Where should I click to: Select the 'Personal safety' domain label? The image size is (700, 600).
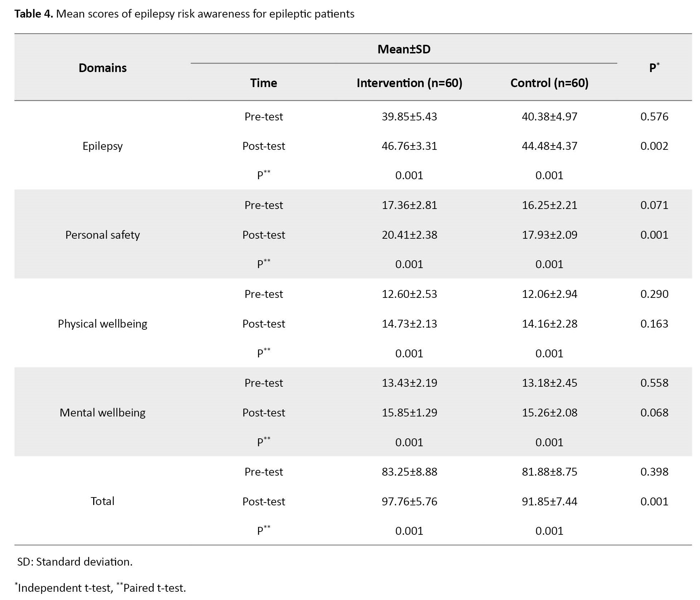point(103,235)
